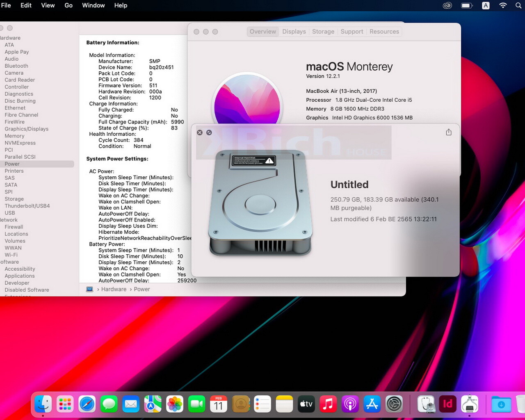Select Card Reader in the sidebar
Viewport: 525px width, 420px height.
[20, 80]
